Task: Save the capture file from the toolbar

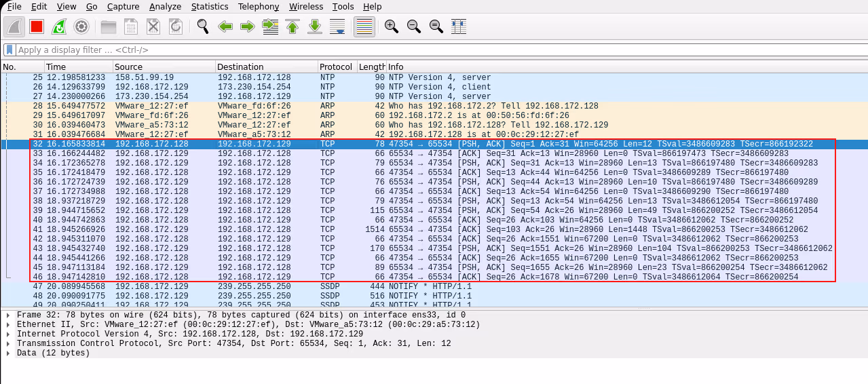Action: click(x=131, y=27)
